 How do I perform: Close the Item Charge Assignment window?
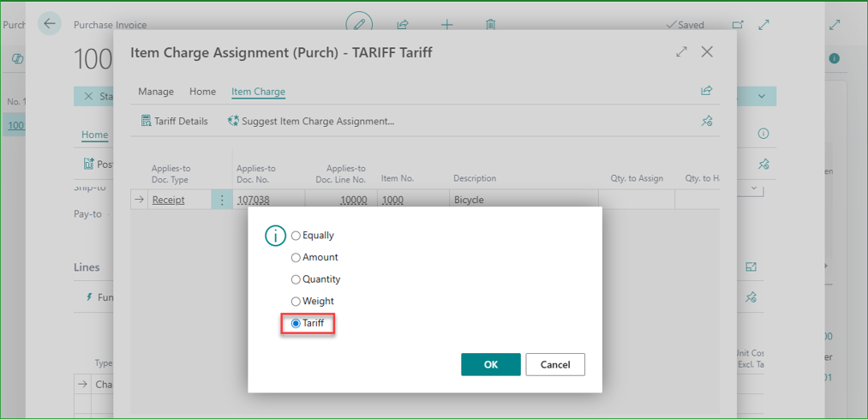point(707,52)
